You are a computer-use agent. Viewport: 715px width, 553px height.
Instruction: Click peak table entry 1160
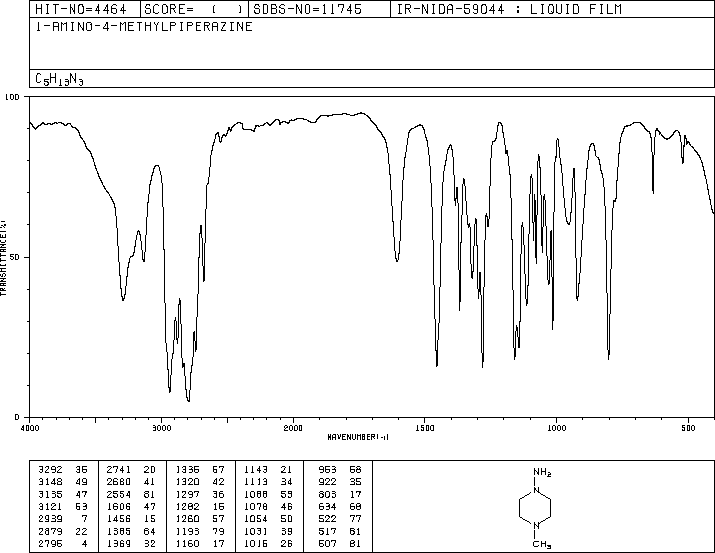click(x=187, y=544)
